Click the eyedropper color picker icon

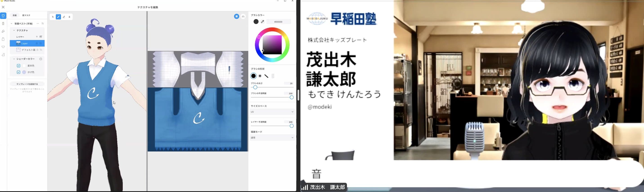coord(263,22)
